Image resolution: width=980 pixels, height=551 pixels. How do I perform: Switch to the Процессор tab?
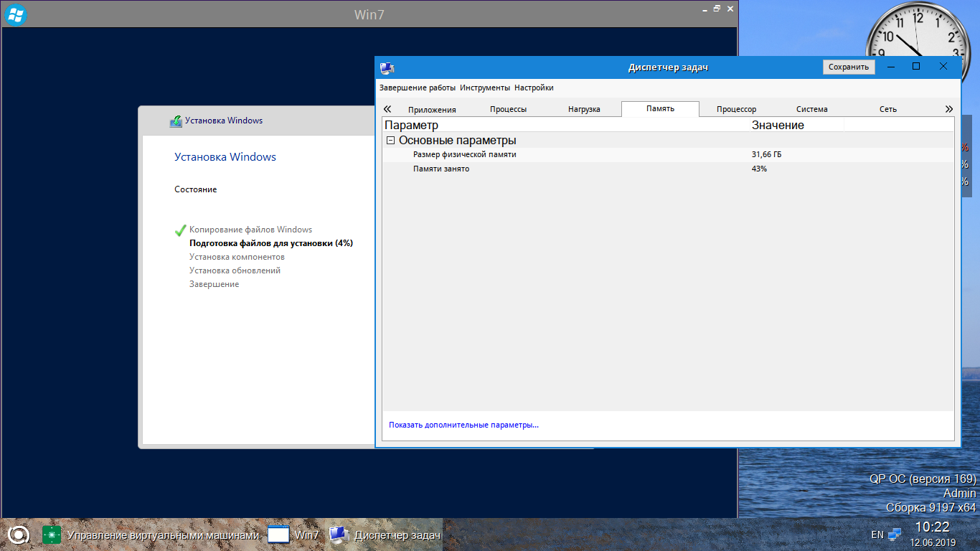click(736, 109)
